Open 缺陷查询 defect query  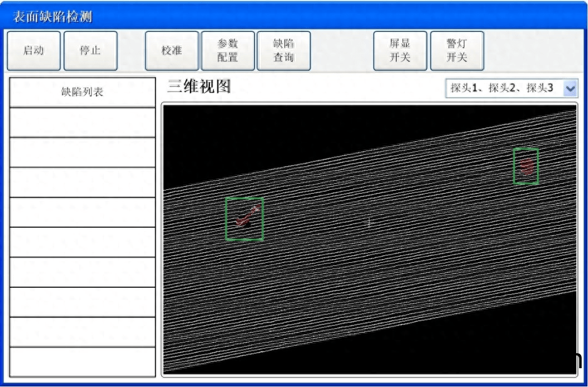283,51
